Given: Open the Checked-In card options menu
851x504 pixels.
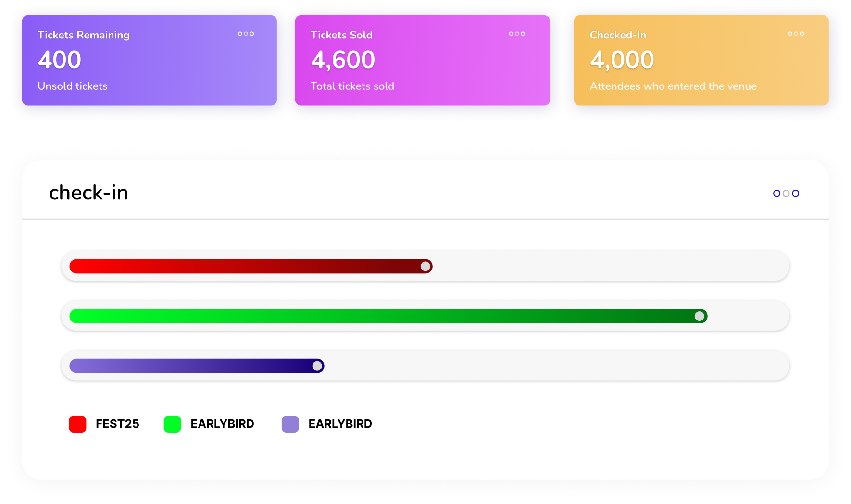Looking at the screenshot, I should click(796, 34).
